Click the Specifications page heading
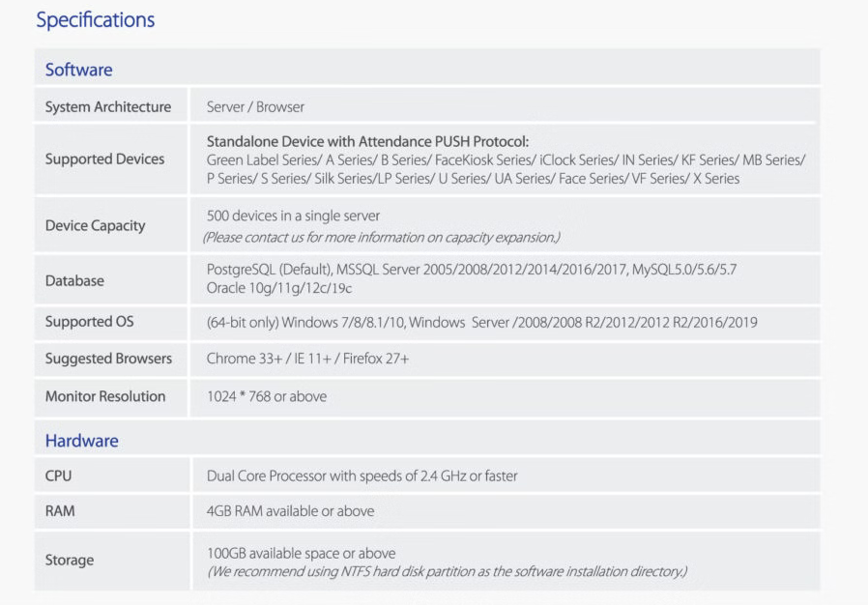 tap(95, 20)
